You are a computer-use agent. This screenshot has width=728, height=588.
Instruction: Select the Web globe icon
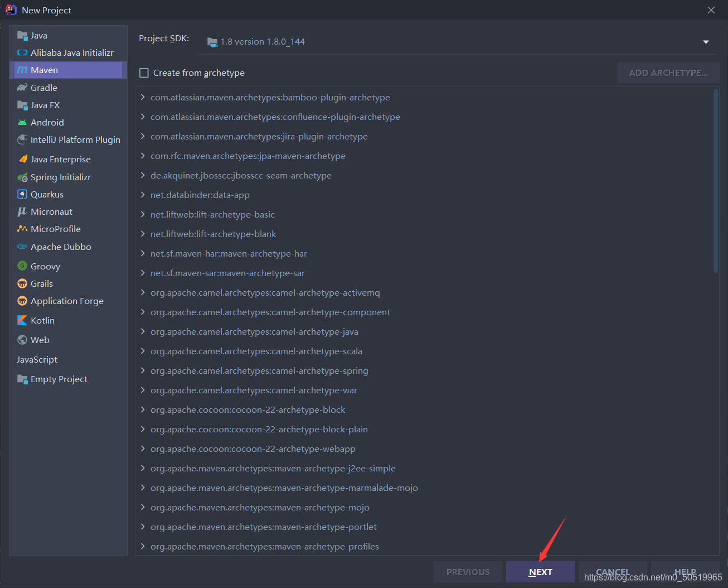(x=22, y=340)
